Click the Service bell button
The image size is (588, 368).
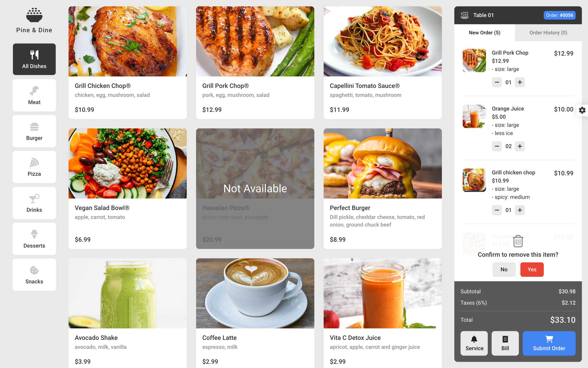coord(474,343)
